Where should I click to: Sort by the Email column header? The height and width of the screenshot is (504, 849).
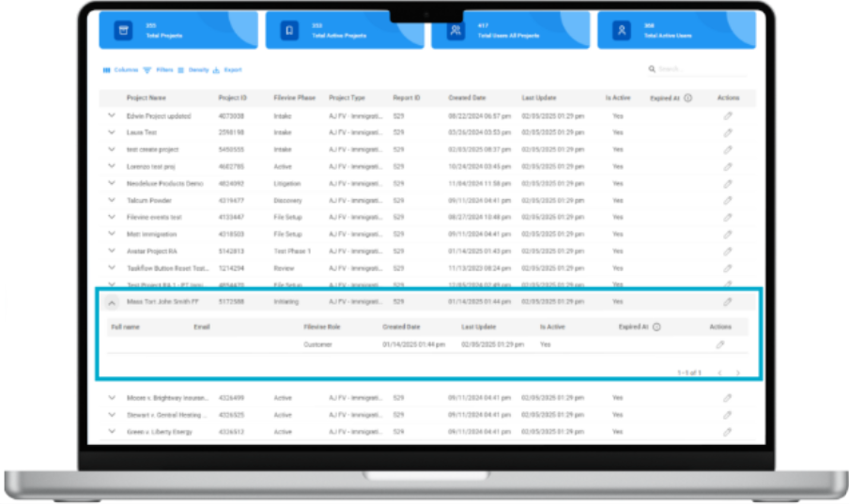pyautogui.click(x=201, y=327)
